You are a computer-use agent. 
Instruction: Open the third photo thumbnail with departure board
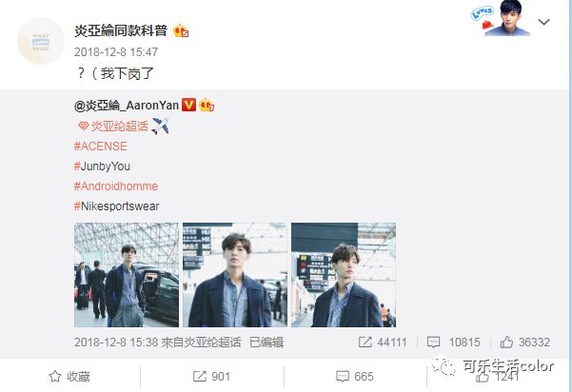pos(344,275)
